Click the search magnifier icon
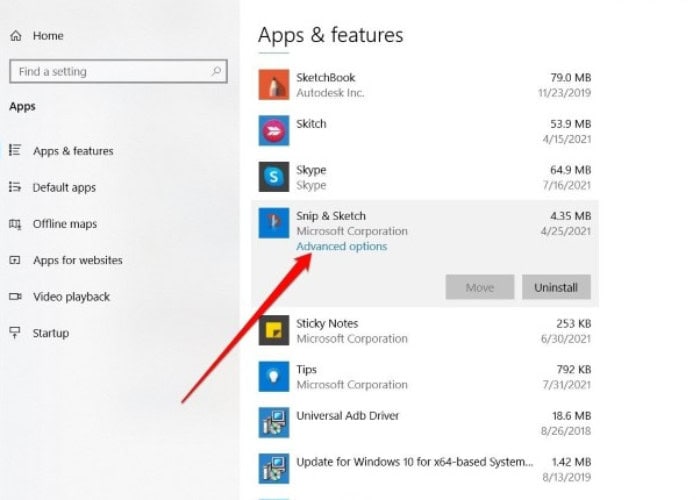 click(216, 71)
